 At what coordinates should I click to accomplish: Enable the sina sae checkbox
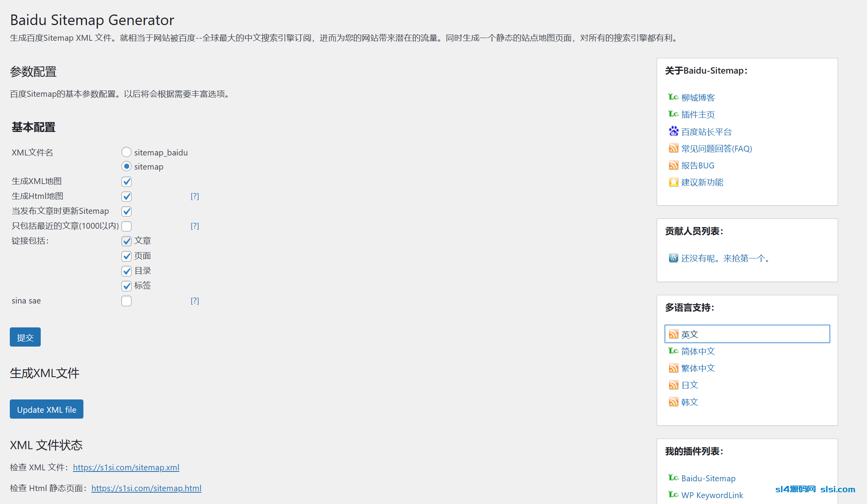point(126,301)
